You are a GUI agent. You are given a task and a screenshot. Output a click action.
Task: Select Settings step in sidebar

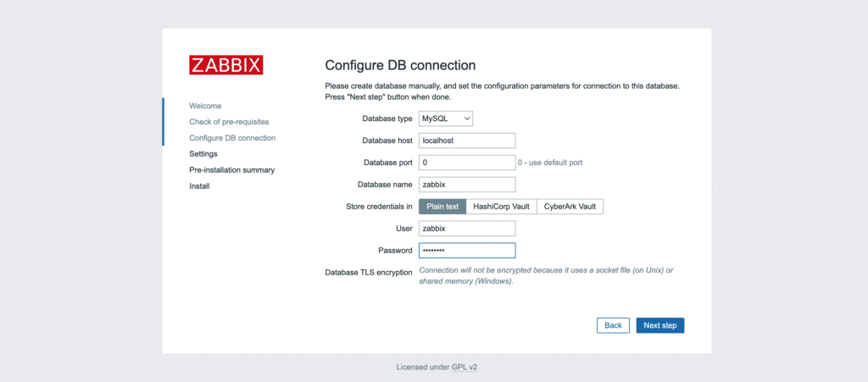pyautogui.click(x=203, y=153)
